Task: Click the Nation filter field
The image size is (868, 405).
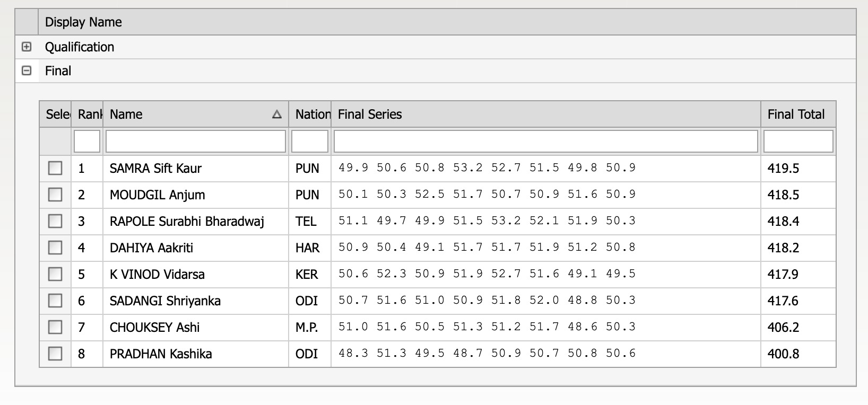Action: (310, 142)
